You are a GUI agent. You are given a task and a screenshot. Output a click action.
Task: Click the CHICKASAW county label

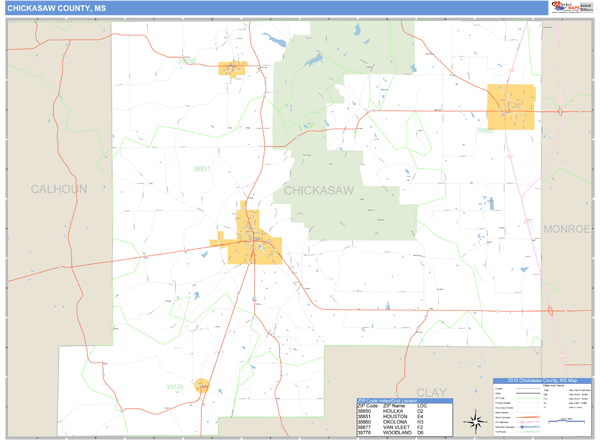[x=321, y=189]
